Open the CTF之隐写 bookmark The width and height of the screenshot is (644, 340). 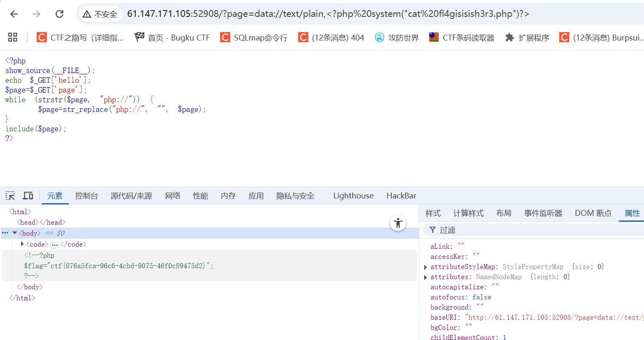tap(80, 38)
